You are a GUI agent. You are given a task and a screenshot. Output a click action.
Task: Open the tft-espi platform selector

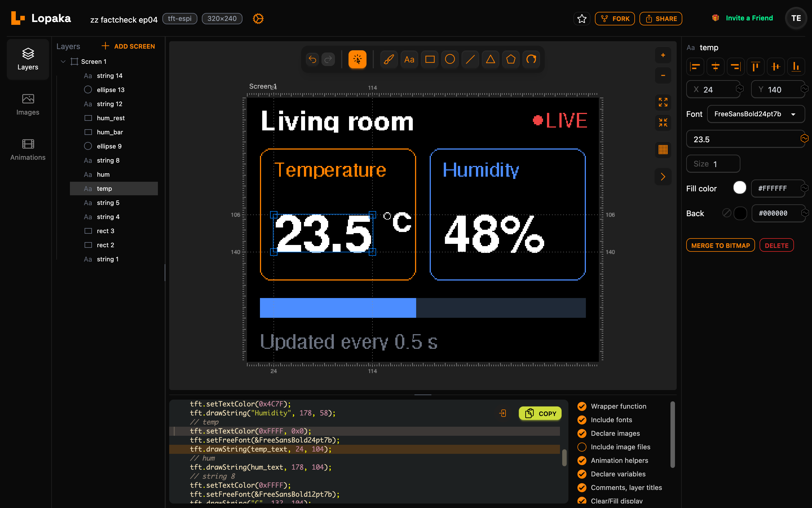coord(180,18)
